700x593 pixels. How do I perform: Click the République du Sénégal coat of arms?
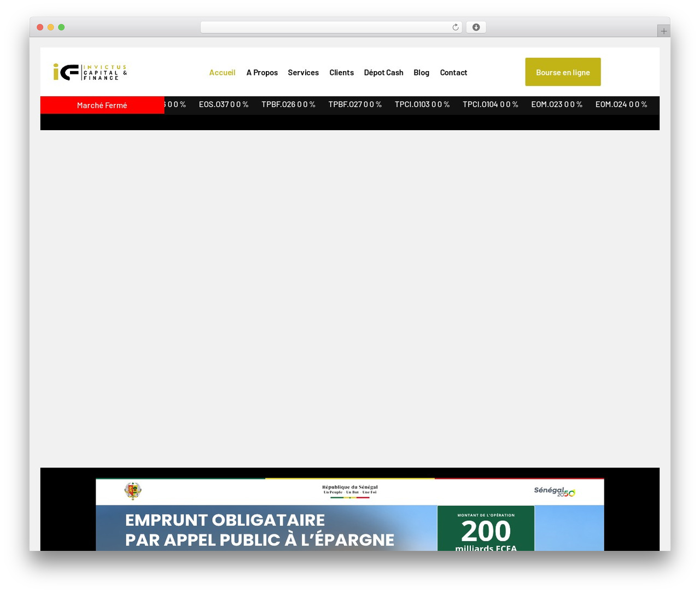coord(133,491)
